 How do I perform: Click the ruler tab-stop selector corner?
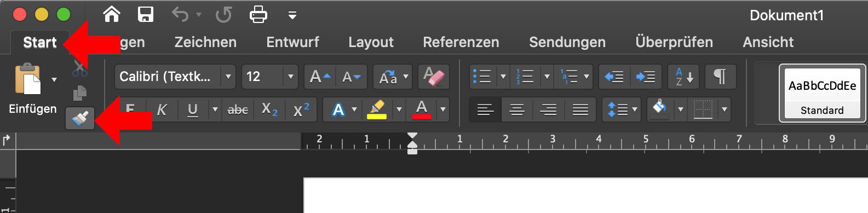click(7, 141)
